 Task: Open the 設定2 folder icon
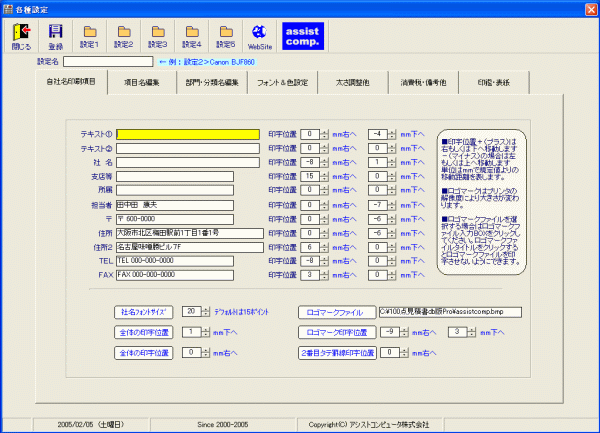point(124,36)
